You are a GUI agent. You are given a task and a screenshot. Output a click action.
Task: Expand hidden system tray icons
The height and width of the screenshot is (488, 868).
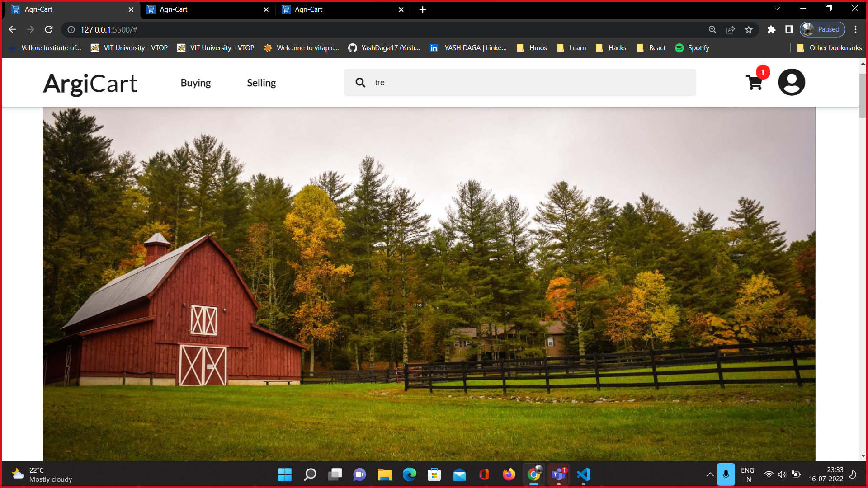coord(710,474)
